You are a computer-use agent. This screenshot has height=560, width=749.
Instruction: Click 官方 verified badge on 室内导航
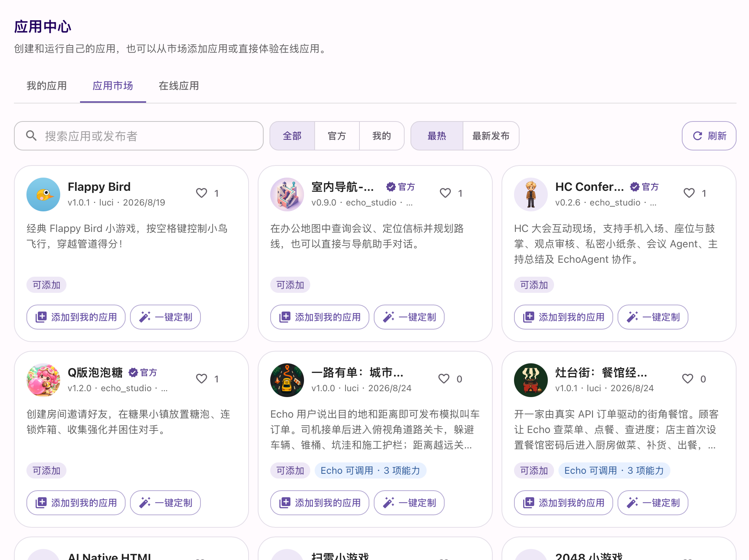click(x=401, y=187)
